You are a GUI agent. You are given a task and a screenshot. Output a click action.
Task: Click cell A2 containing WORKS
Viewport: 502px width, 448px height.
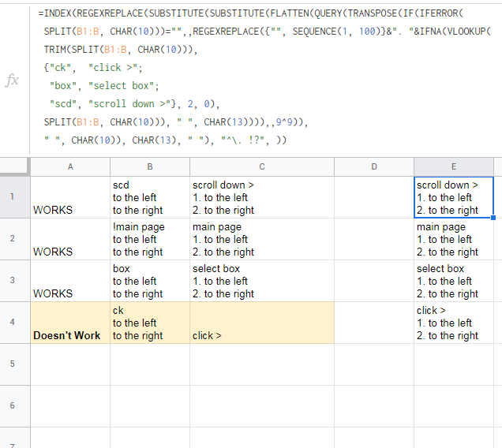tap(70, 239)
